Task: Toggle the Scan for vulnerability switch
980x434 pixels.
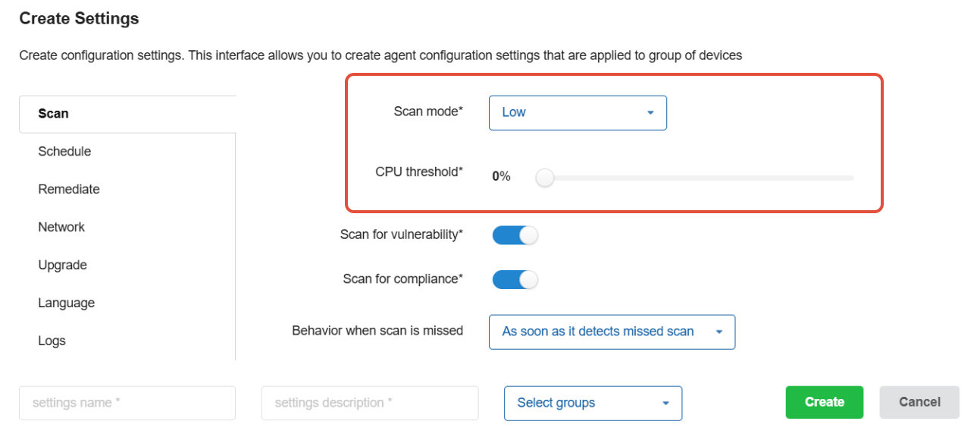Action: (515, 235)
